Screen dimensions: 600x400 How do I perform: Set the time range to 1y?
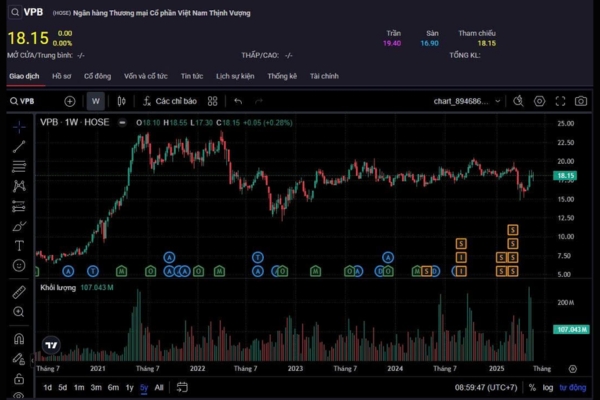tap(130, 388)
